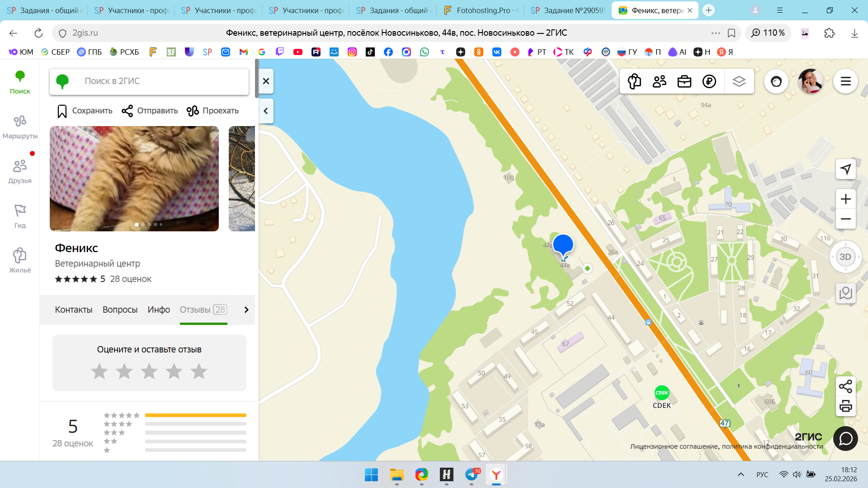Zoom in the map with plus button

(x=845, y=199)
